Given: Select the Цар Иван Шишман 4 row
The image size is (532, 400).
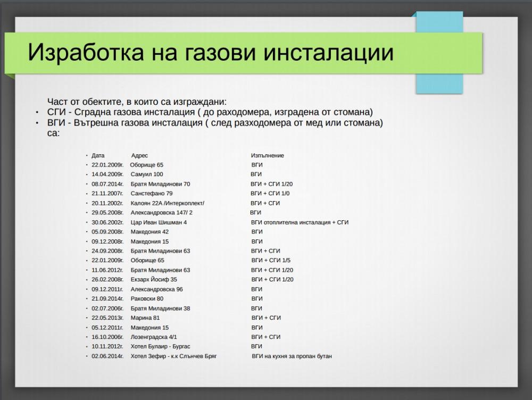Looking at the screenshot, I should (x=159, y=222).
